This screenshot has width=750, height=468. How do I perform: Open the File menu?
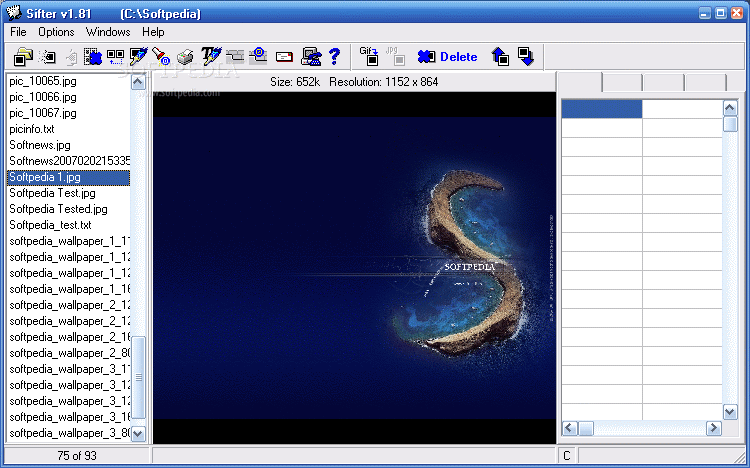(x=18, y=32)
